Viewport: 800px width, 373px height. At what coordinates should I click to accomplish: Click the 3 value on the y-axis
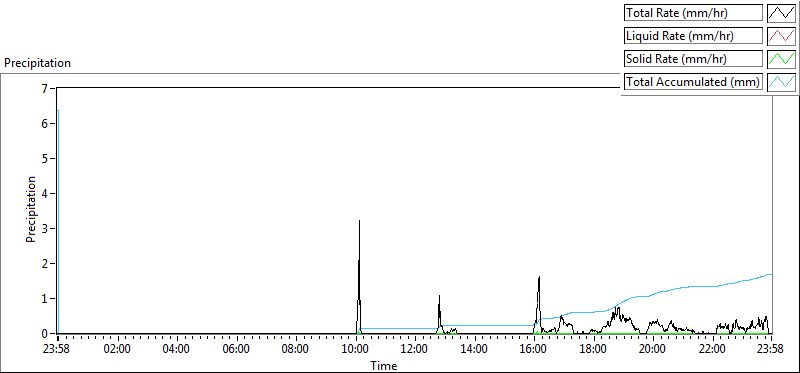tap(44, 229)
